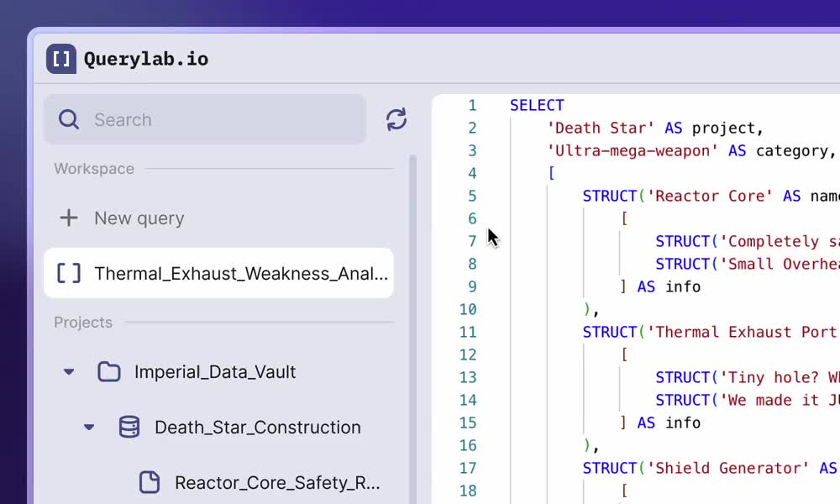The image size is (840, 504).
Task: Click the folder icon for Imperial_Data_Vault
Action: 109,371
